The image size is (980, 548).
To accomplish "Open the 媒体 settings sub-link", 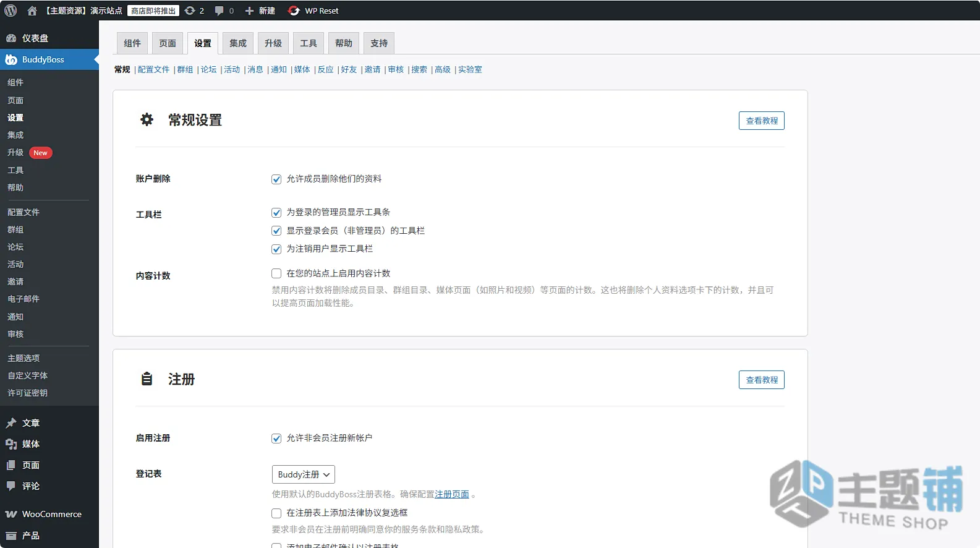I will (x=302, y=69).
